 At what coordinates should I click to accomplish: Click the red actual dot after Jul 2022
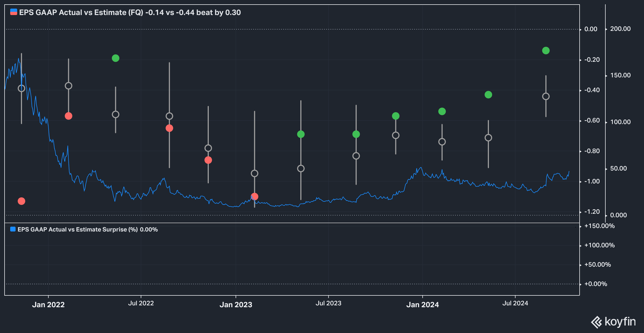(169, 128)
